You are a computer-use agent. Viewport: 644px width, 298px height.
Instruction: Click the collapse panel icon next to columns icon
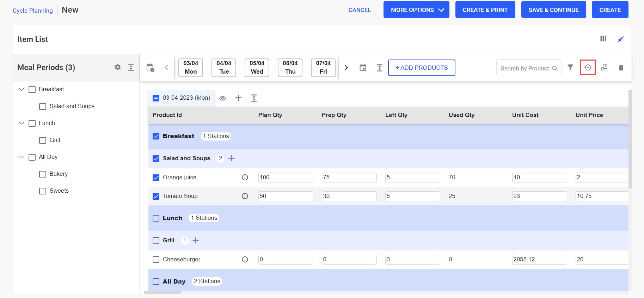pyautogui.click(x=621, y=39)
